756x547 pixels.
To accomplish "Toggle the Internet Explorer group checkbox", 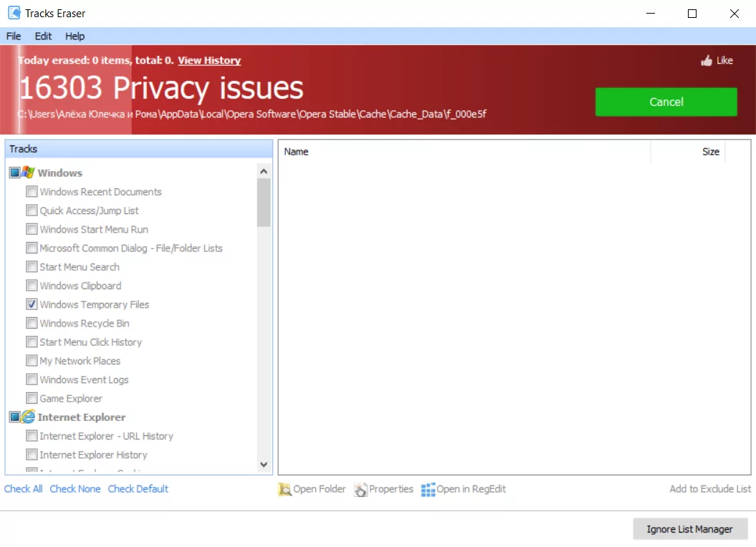I will tap(15, 417).
